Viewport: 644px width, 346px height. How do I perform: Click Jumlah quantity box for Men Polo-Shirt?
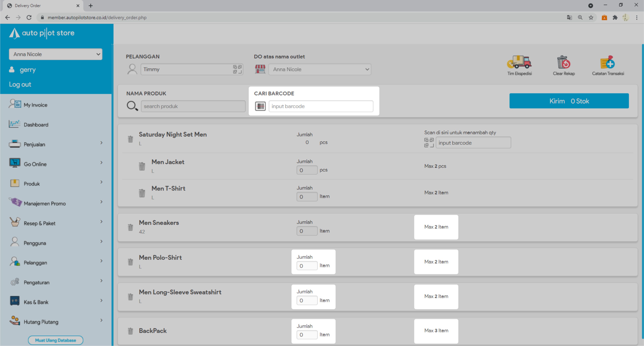click(307, 266)
